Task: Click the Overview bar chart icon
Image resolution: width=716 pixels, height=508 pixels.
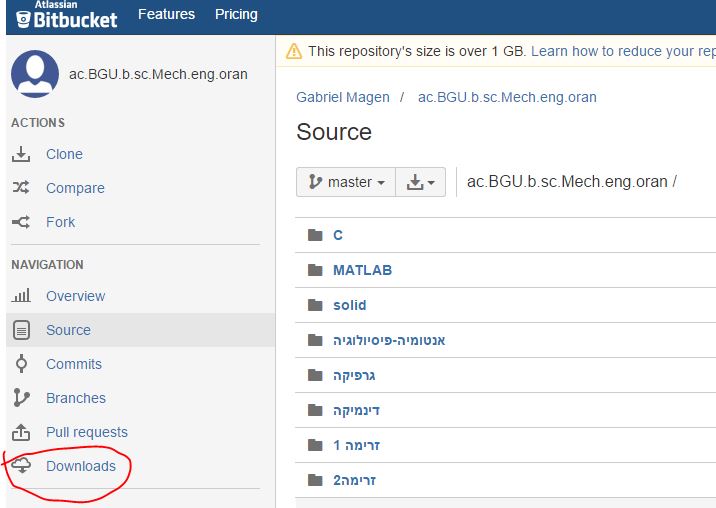Action: click(x=21, y=296)
